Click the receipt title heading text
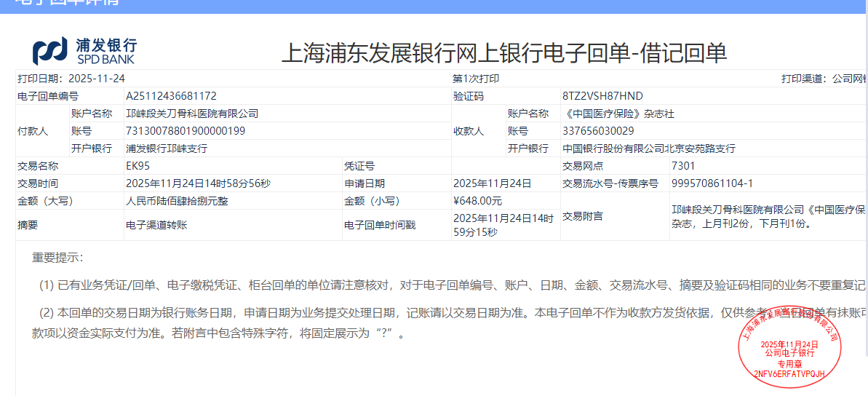Viewport: 868px width, 396px height. 503,53
